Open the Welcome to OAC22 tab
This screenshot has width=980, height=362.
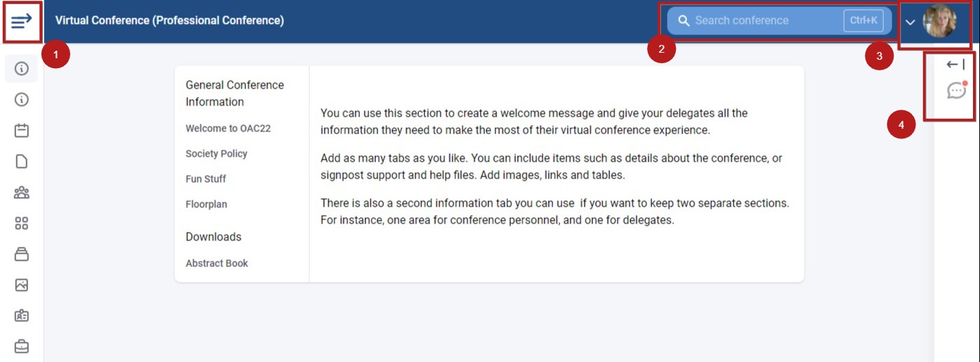coord(228,129)
